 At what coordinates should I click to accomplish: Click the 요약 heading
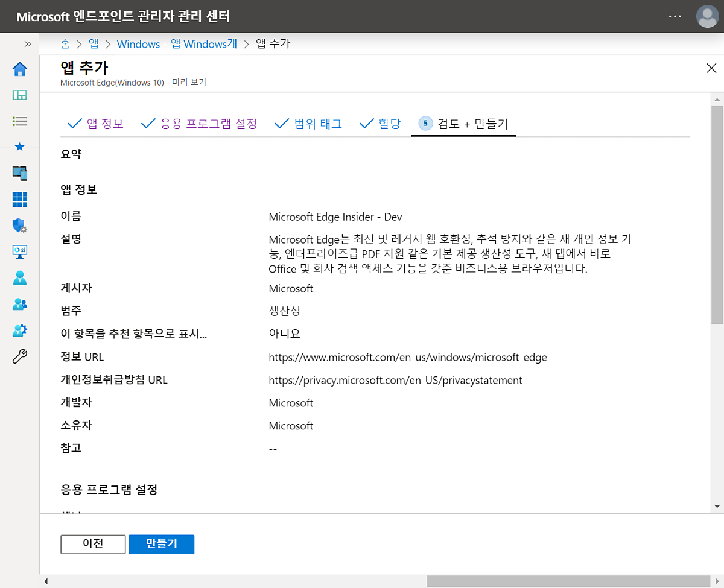[x=71, y=154]
